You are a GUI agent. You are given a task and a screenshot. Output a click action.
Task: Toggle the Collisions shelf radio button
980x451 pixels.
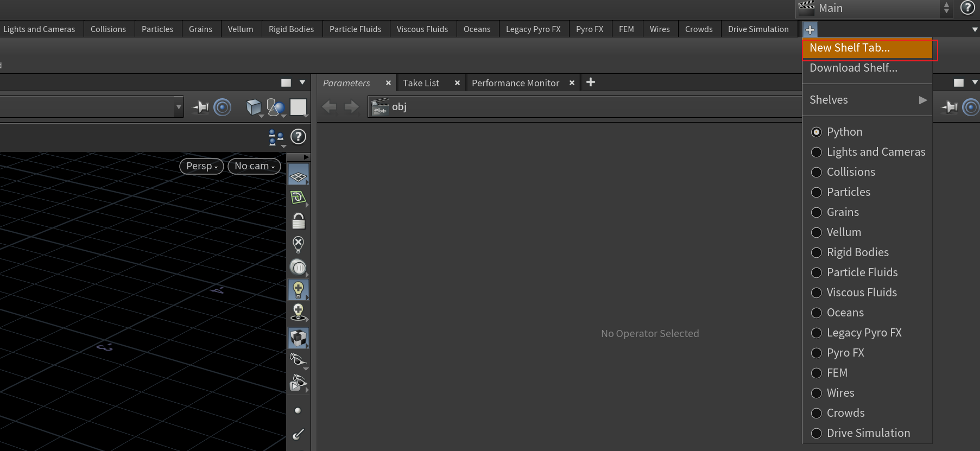tap(816, 172)
